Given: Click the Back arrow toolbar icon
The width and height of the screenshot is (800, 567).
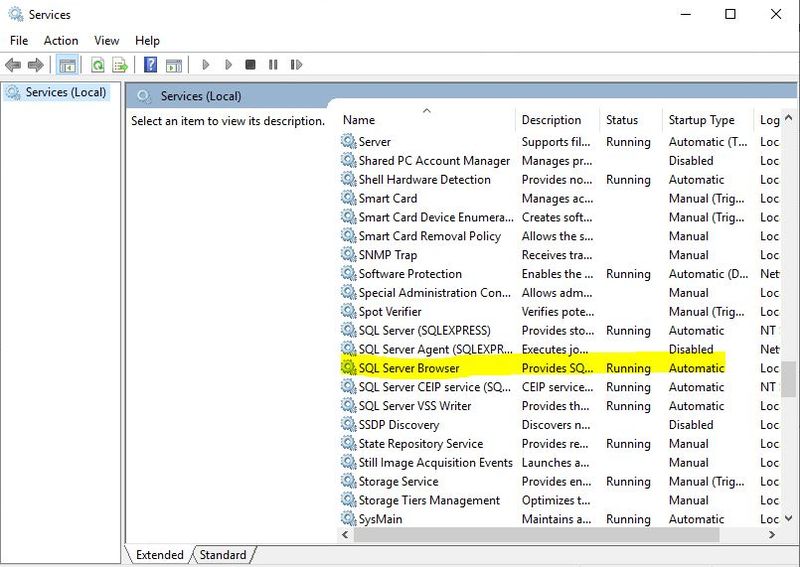Looking at the screenshot, I should coord(13,65).
